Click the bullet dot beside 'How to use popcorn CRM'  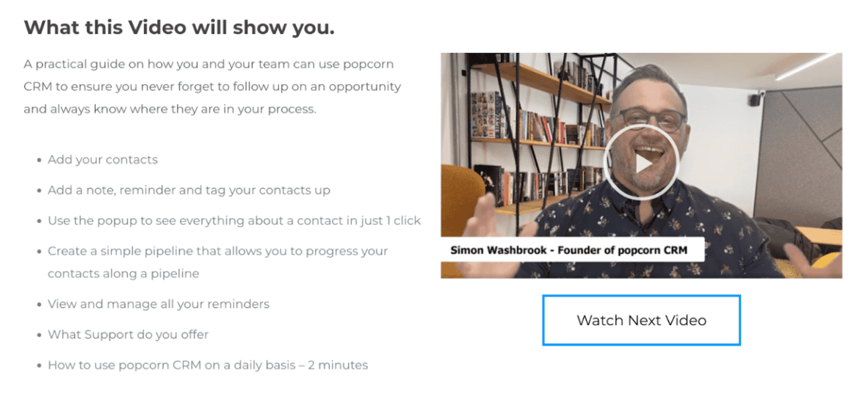[40, 365]
